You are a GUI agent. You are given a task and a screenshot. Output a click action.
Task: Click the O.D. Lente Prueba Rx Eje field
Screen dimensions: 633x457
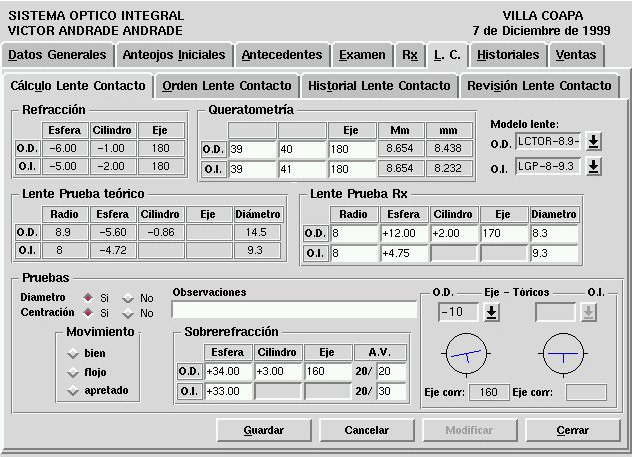(503, 233)
